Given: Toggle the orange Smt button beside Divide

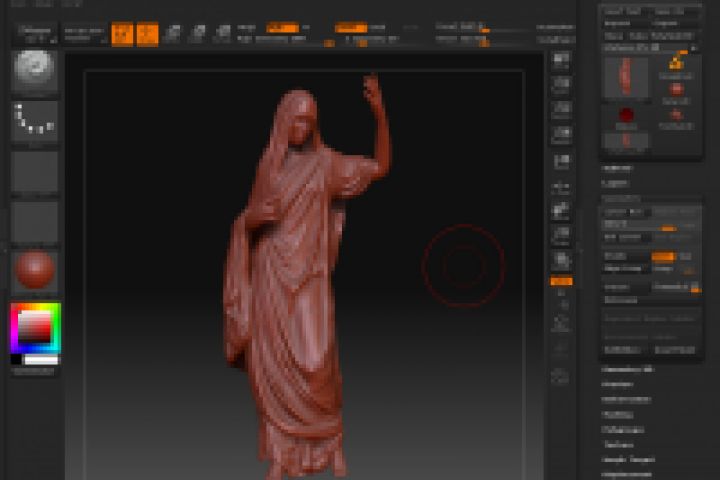Looking at the screenshot, I should [x=664, y=256].
